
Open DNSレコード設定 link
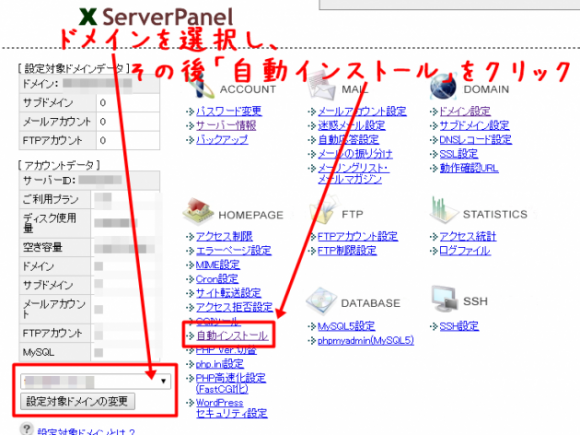pyautogui.click(x=475, y=139)
